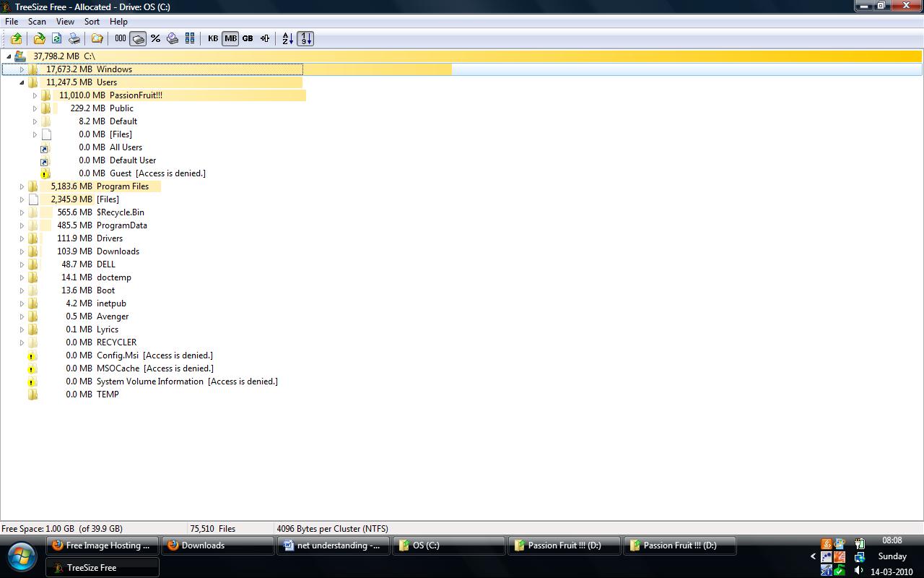Screen dimensions: 924x578
Task: Open folder in Explorer via toolbar icon
Action: [x=97, y=38]
